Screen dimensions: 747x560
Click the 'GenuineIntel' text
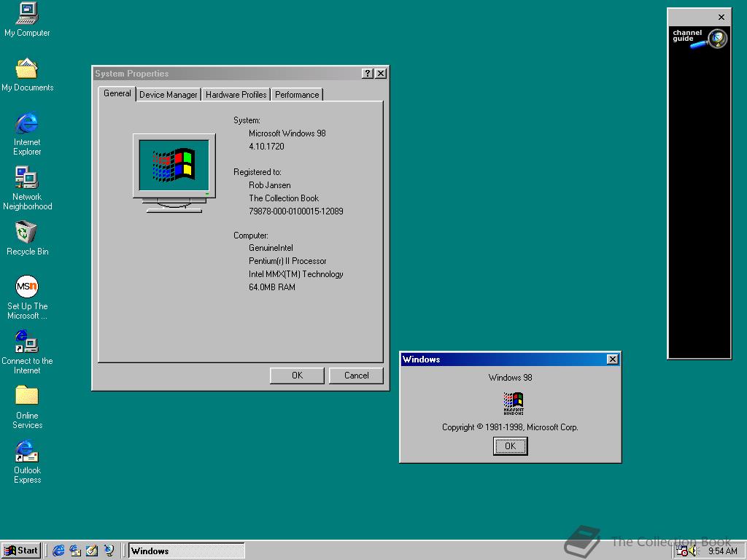click(271, 248)
